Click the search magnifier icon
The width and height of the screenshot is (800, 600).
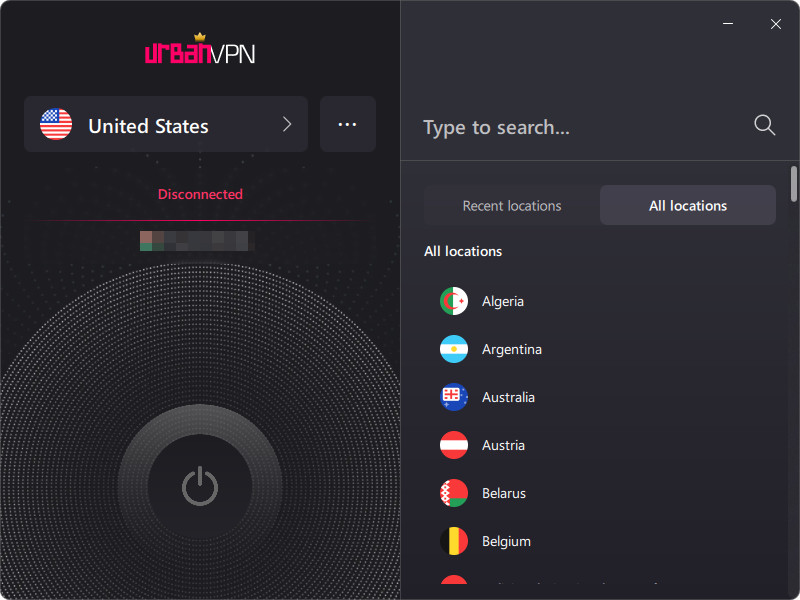tap(764, 125)
